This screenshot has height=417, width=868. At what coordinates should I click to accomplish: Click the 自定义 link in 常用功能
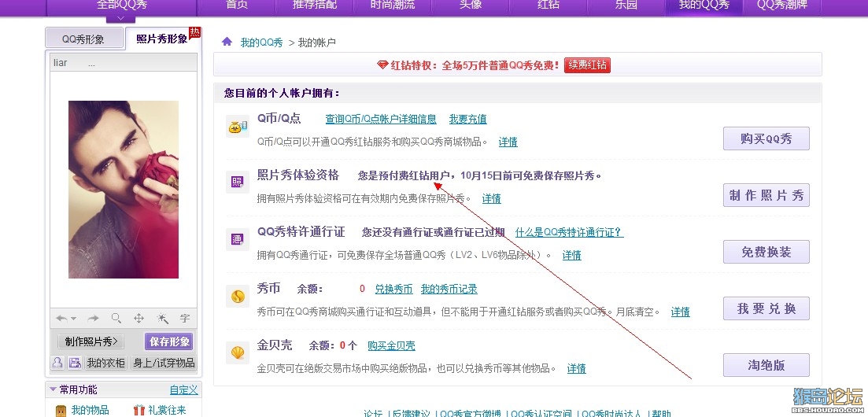point(184,390)
